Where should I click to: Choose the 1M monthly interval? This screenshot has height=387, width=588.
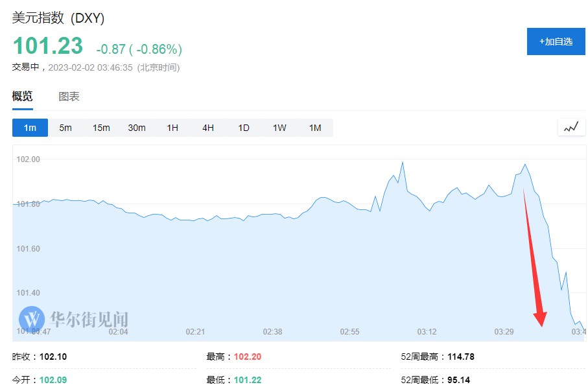[315, 128]
